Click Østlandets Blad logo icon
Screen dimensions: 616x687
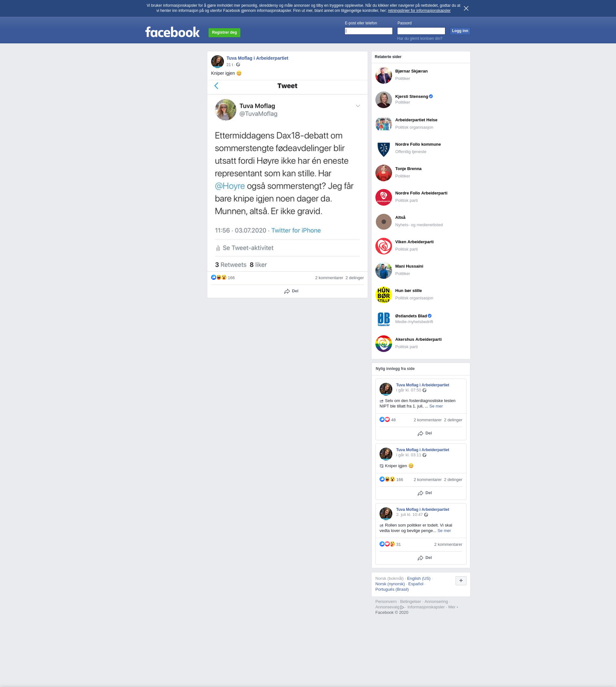pos(383,319)
